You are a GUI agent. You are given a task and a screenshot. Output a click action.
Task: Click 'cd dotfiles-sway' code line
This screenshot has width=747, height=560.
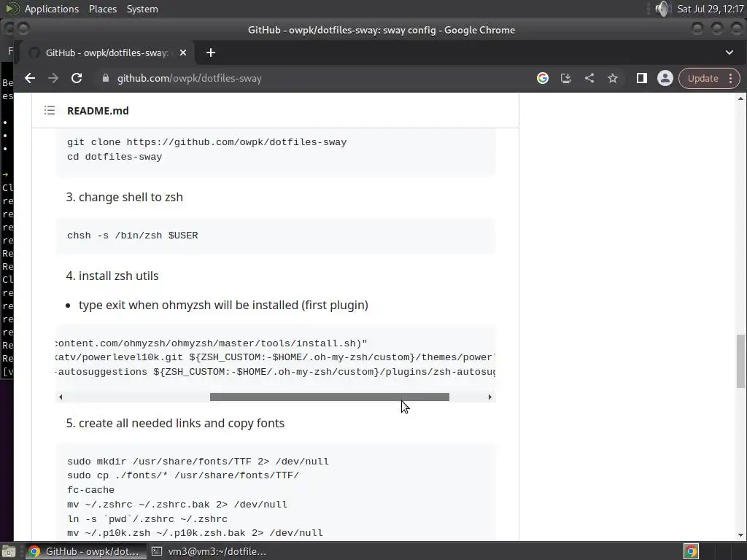[115, 157]
